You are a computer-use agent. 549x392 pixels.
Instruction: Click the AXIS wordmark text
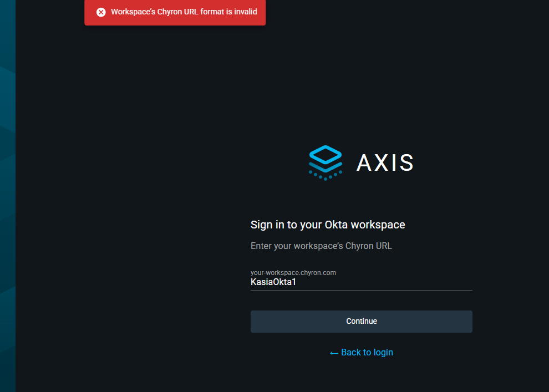(x=385, y=163)
